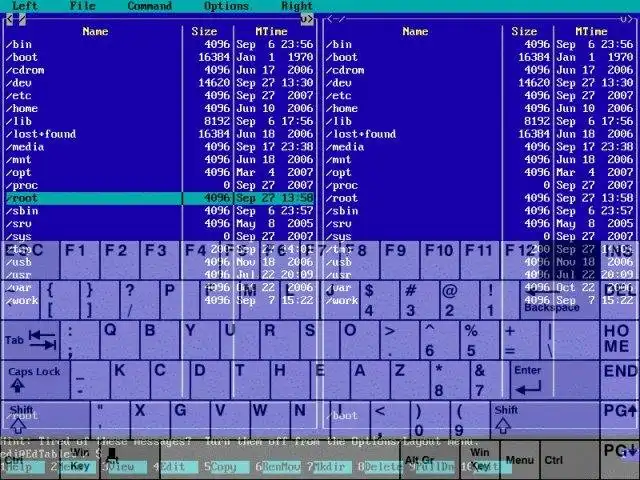Tap the F11 key on keyboard overlay
Image resolution: width=640 pixels, height=480 pixels.
(480, 260)
